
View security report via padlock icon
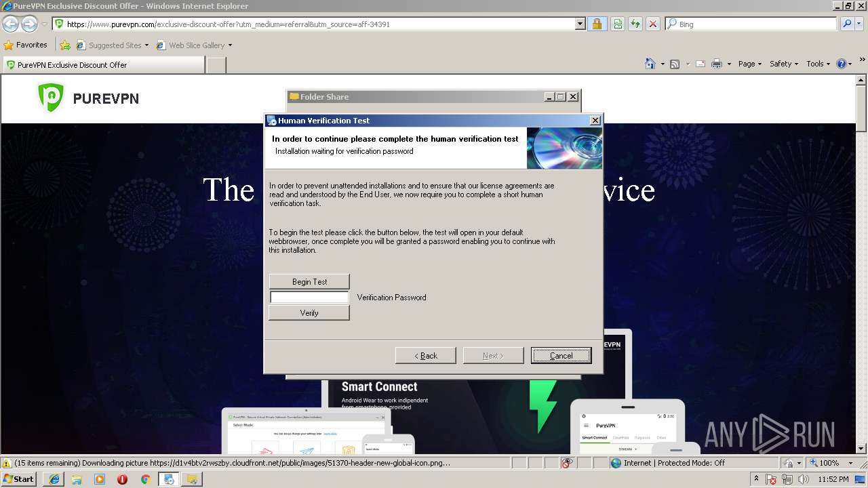[597, 24]
